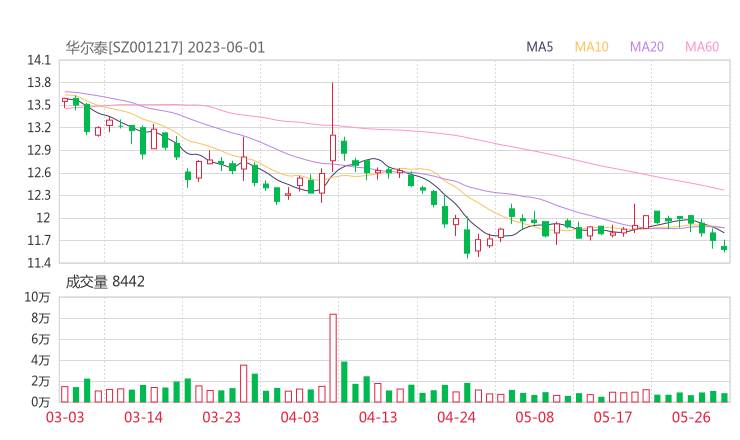
Task: Click the 12.6 price axis label
Action: [39, 173]
